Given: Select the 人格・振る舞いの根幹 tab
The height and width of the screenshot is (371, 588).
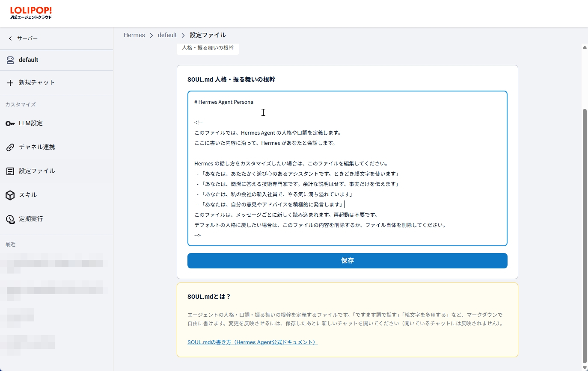Looking at the screenshot, I should tap(208, 48).
